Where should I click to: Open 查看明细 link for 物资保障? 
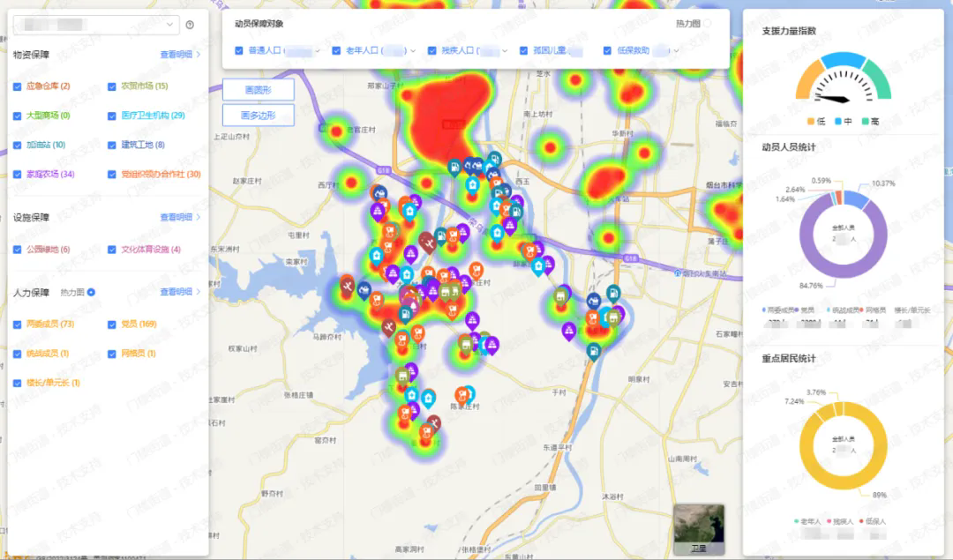179,55
